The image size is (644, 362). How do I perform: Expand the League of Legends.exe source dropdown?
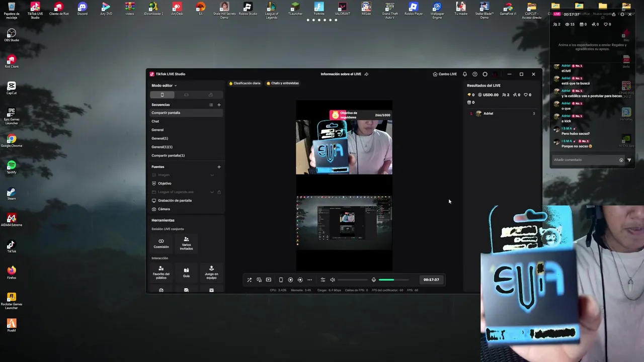[212, 192]
